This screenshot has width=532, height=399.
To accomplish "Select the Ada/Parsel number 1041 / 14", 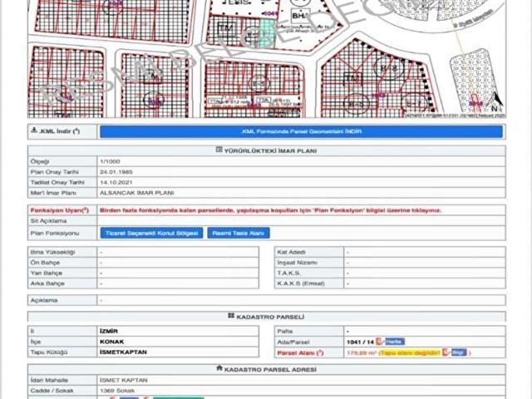I will [360, 342].
